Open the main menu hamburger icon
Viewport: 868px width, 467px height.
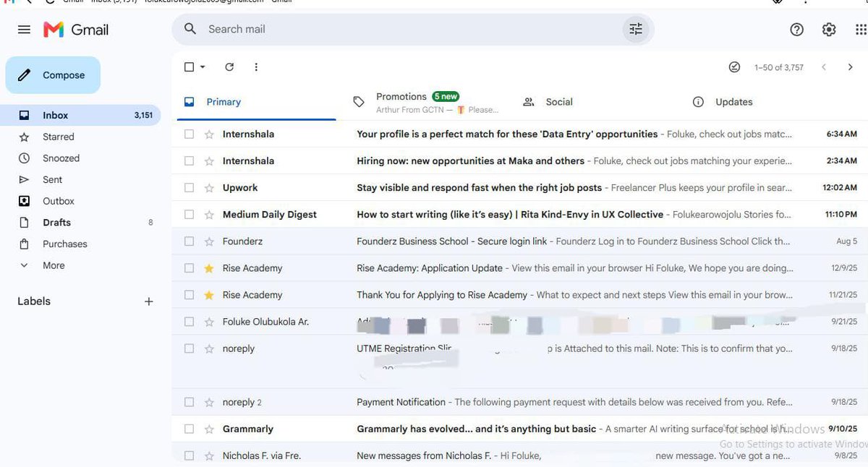click(24, 30)
